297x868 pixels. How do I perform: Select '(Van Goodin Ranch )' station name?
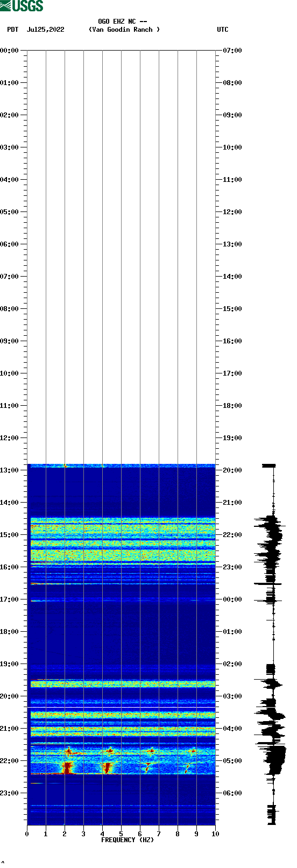124,30
